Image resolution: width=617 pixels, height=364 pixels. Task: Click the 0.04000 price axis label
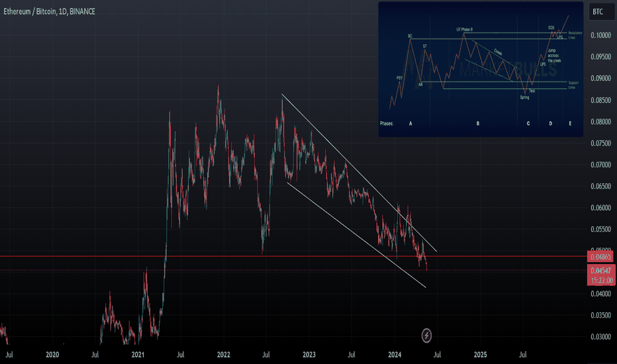click(x=600, y=294)
